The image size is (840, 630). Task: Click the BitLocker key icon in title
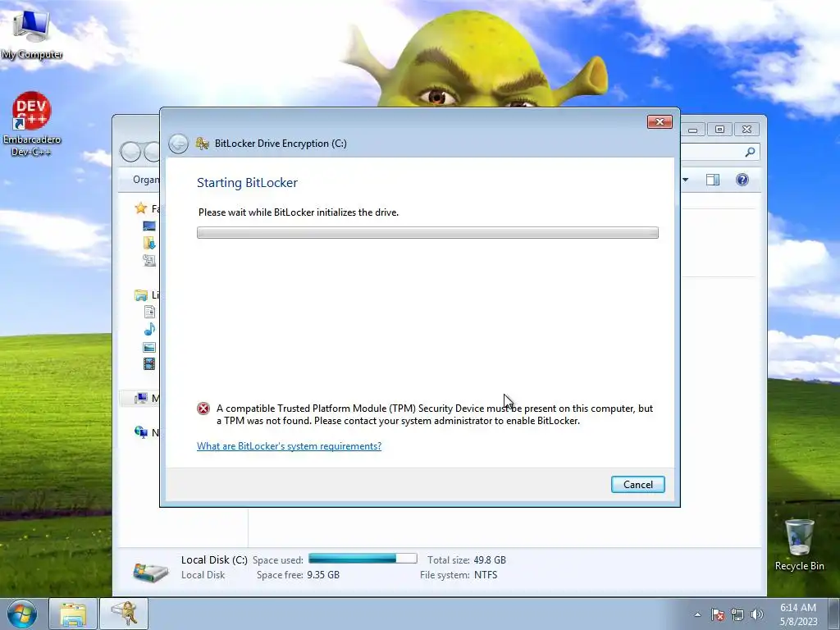[x=202, y=143]
